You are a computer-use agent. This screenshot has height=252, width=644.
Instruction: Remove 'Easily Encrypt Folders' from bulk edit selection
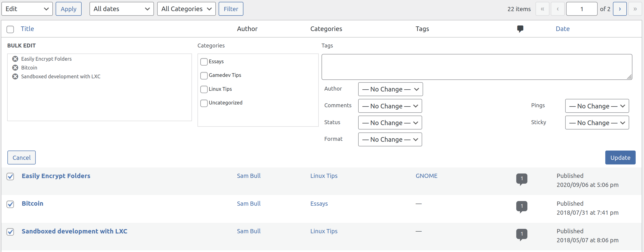click(x=15, y=59)
